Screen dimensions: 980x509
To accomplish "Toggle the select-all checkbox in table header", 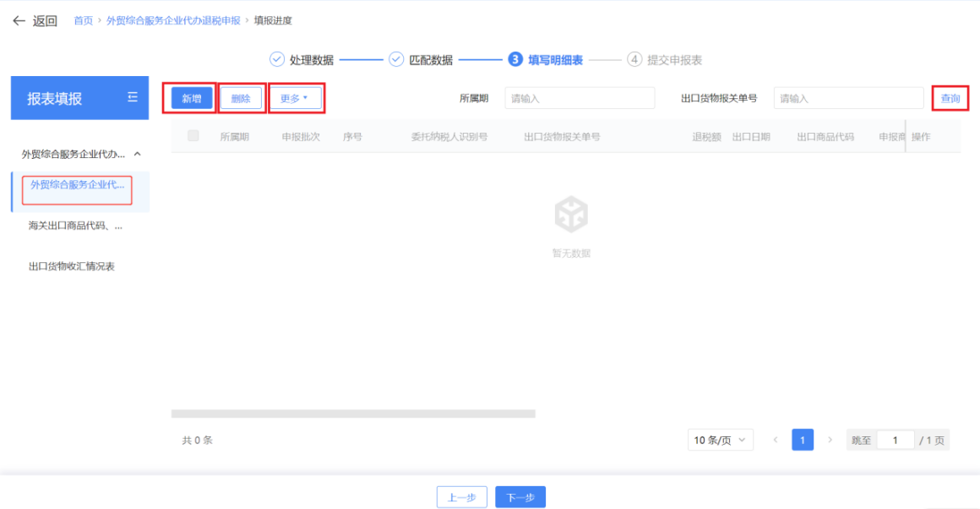I will click(x=193, y=136).
